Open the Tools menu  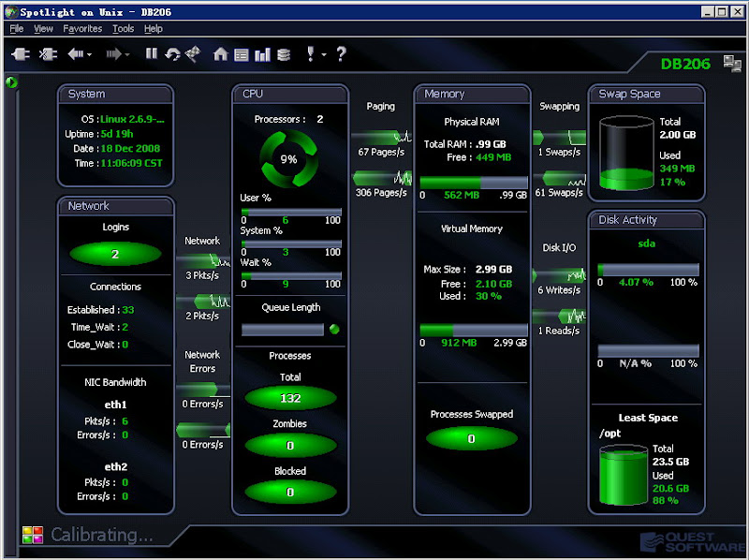click(x=124, y=29)
